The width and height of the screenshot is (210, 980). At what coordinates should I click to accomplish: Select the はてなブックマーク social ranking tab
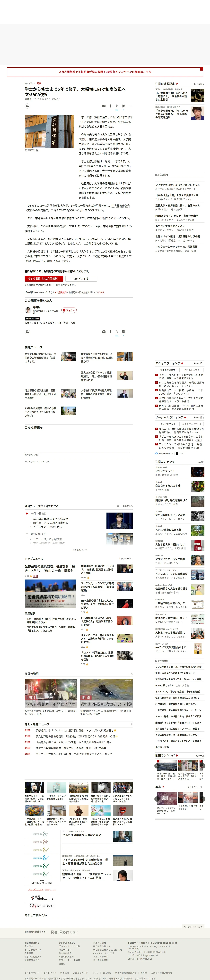pos(192,424)
